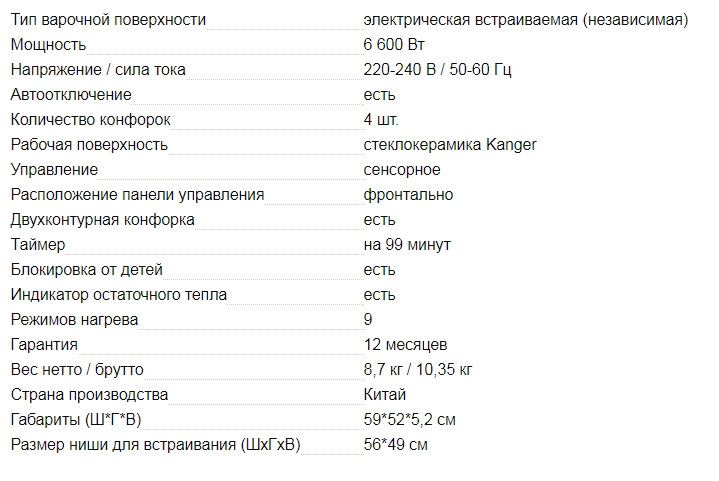This screenshot has height=481, width=719.
Task: Click the 'Мощность' row label
Action: 48,44
